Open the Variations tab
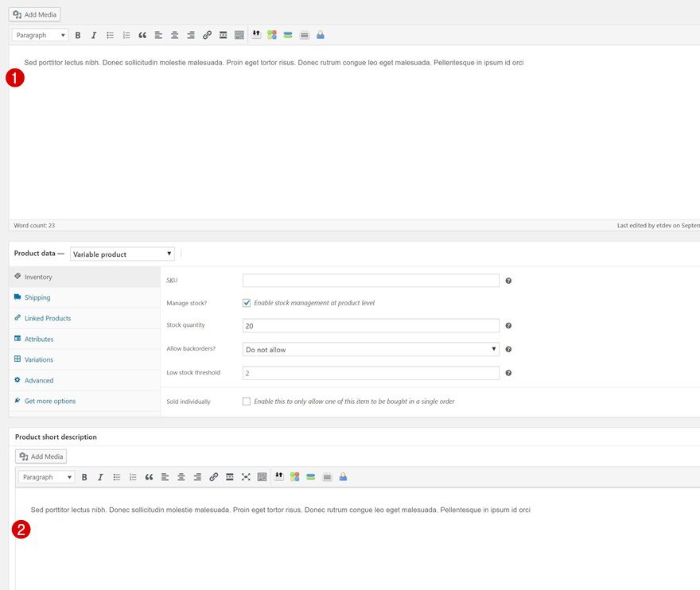Viewport: 700px width, 590px height. pyautogui.click(x=39, y=359)
